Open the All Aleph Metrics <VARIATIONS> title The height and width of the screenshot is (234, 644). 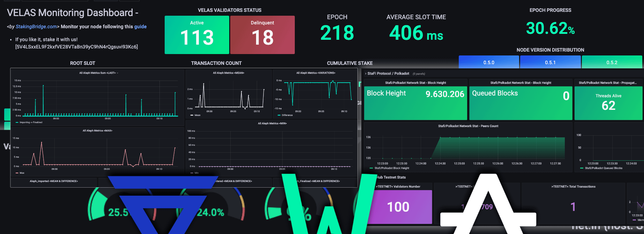(x=316, y=73)
